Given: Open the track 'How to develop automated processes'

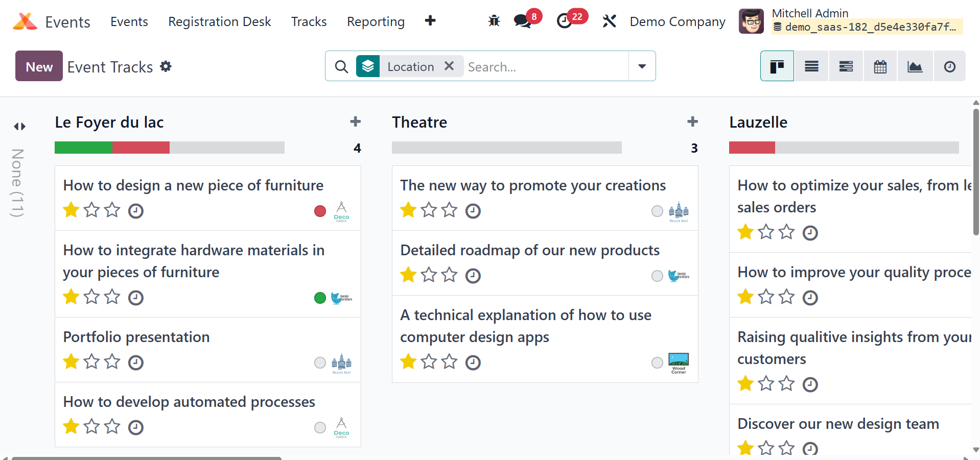Looking at the screenshot, I should (189, 402).
